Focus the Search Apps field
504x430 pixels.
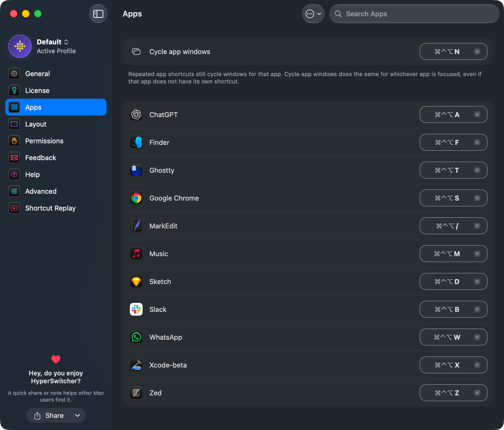click(414, 14)
